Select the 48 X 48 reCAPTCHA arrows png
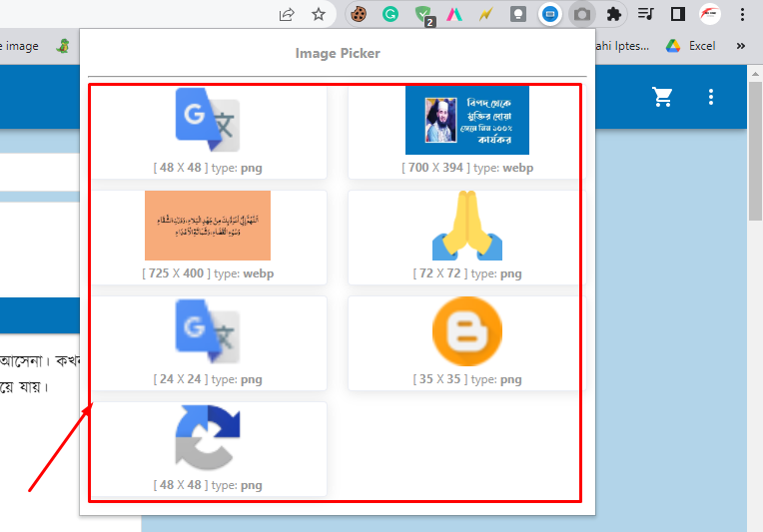The height and width of the screenshot is (532, 763). coord(208,437)
